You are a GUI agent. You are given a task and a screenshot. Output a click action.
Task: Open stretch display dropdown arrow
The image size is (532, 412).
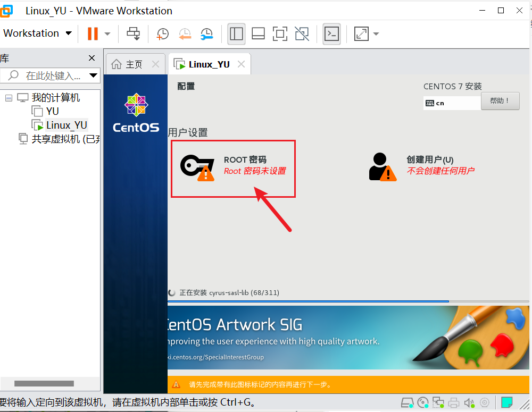[376, 33]
